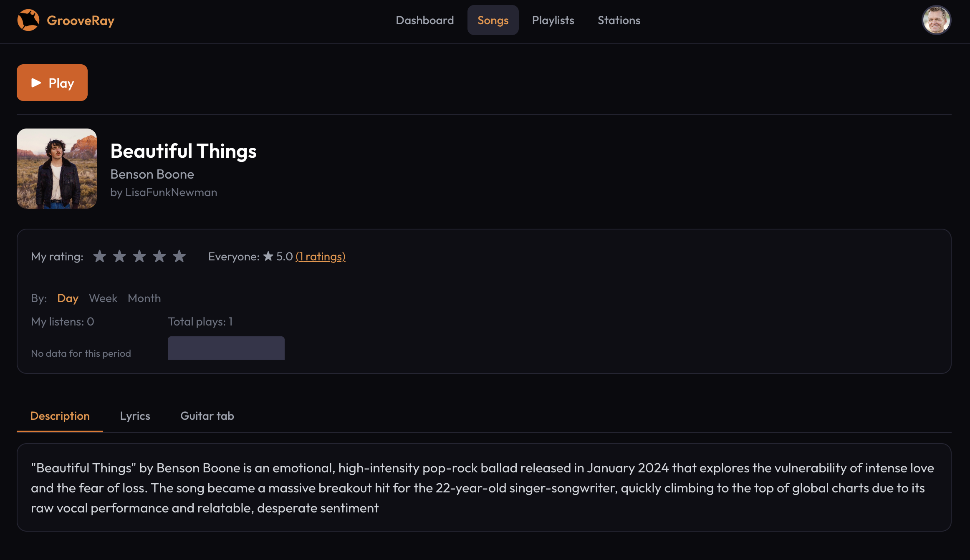970x560 pixels.
Task: Rate song three stars
Action: (139, 256)
